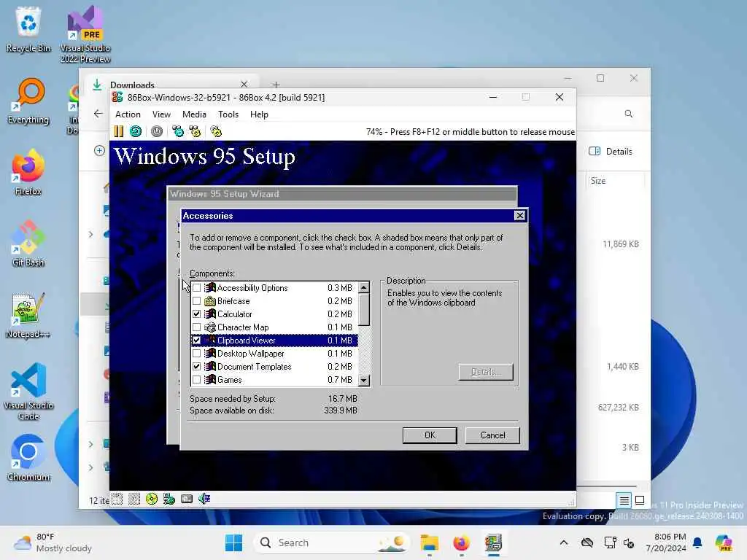Send Ctrl+Alt+Esc via toolbar icon
Viewport: 747px width, 560px height.
[196, 131]
